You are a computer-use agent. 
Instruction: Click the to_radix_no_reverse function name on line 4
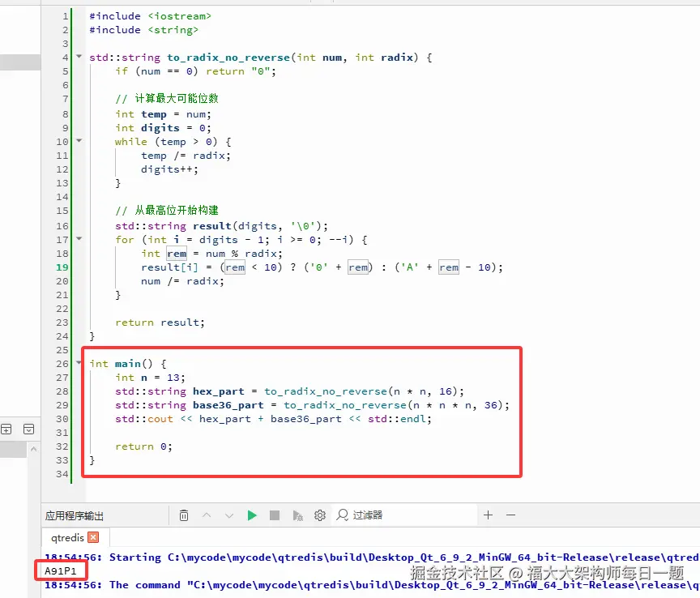(x=228, y=58)
